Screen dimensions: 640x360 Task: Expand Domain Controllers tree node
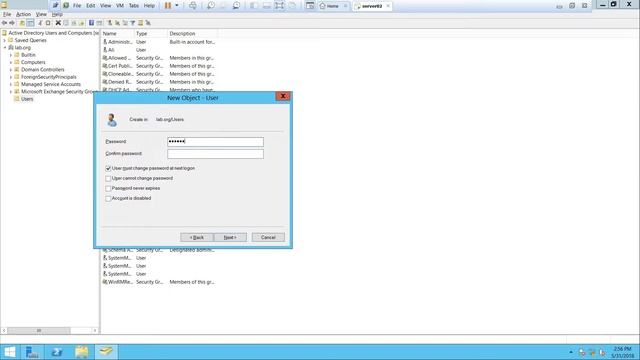point(11,70)
